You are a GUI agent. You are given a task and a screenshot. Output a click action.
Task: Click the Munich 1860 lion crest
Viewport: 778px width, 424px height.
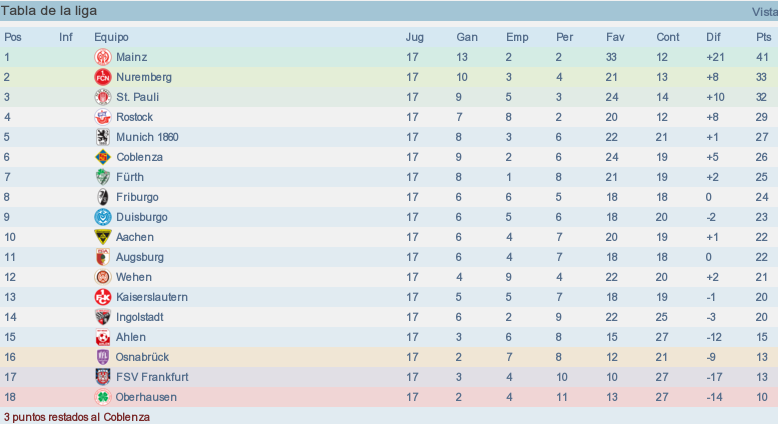[x=103, y=137]
